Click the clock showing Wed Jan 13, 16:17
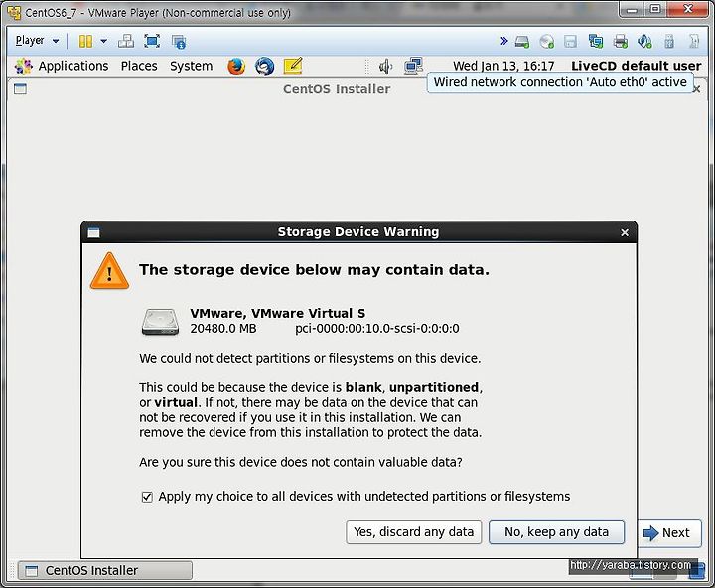 click(x=503, y=66)
